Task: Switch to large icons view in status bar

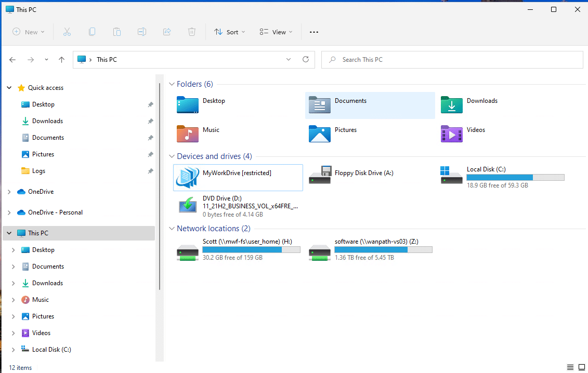Action: [x=581, y=367]
